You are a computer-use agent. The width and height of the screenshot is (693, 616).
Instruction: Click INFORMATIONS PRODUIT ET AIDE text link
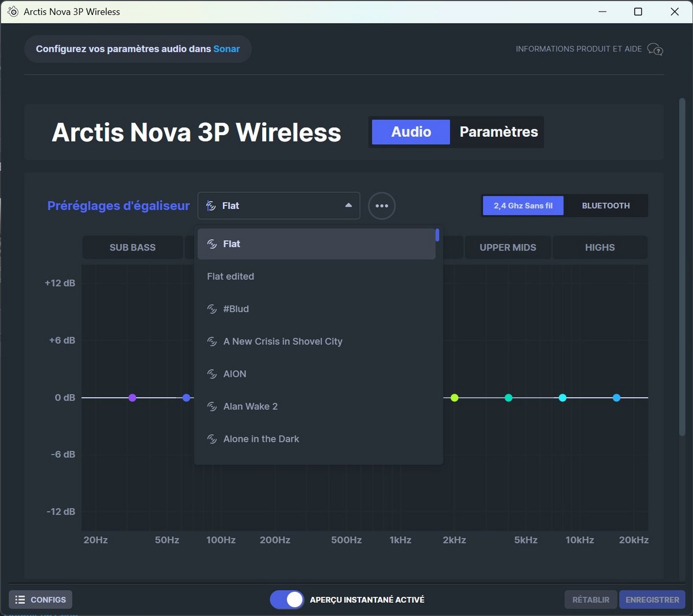(x=579, y=49)
